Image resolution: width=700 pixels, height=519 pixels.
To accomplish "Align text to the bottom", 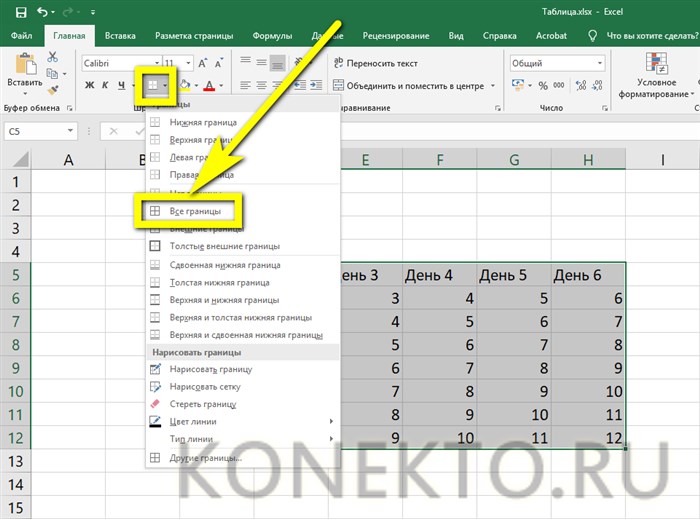I will (x=278, y=63).
